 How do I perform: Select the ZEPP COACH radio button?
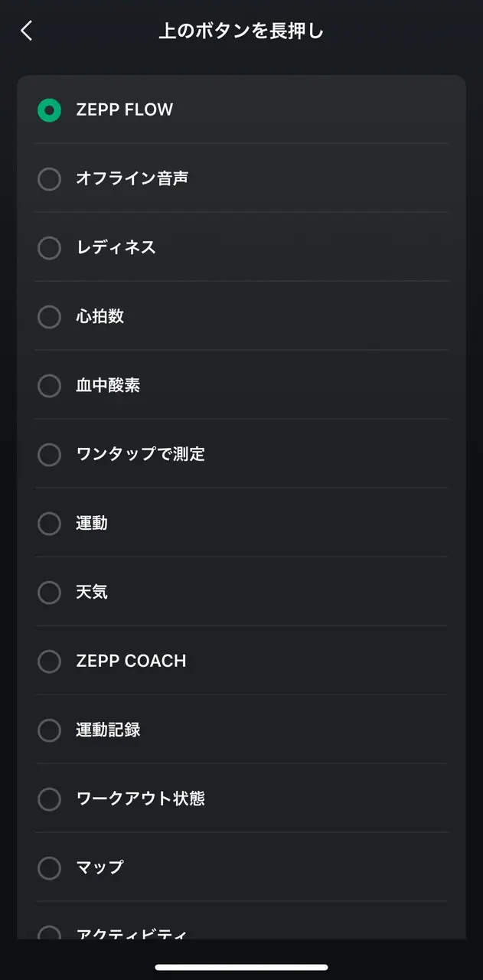[x=49, y=661]
